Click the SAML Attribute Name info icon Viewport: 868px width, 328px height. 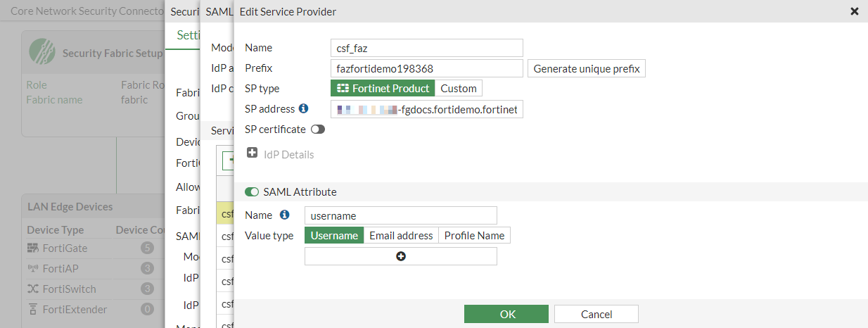(x=285, y=215)
